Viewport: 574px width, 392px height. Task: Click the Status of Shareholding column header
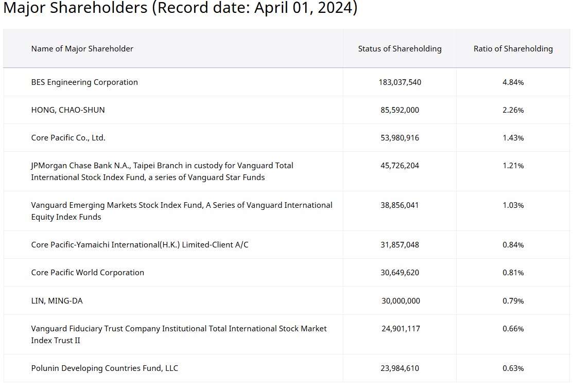[399, 48]
